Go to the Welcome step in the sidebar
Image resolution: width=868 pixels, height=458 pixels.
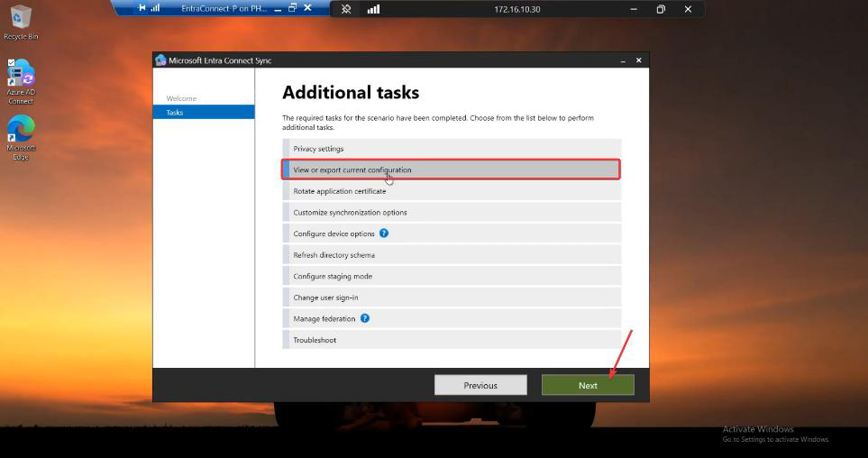[181, 98]
